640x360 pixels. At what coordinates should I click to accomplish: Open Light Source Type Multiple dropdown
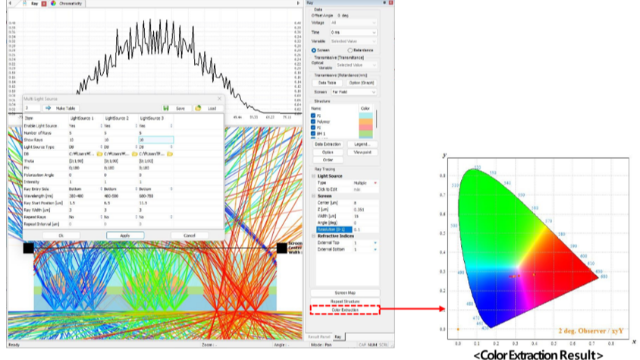[x=375, y=183]
